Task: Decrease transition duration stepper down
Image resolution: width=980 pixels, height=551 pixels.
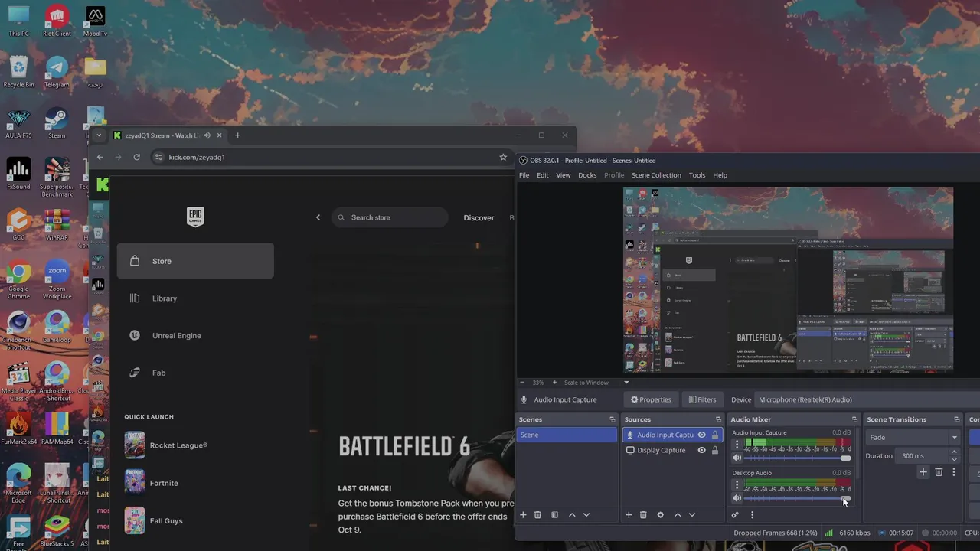Action: [954, 459]
